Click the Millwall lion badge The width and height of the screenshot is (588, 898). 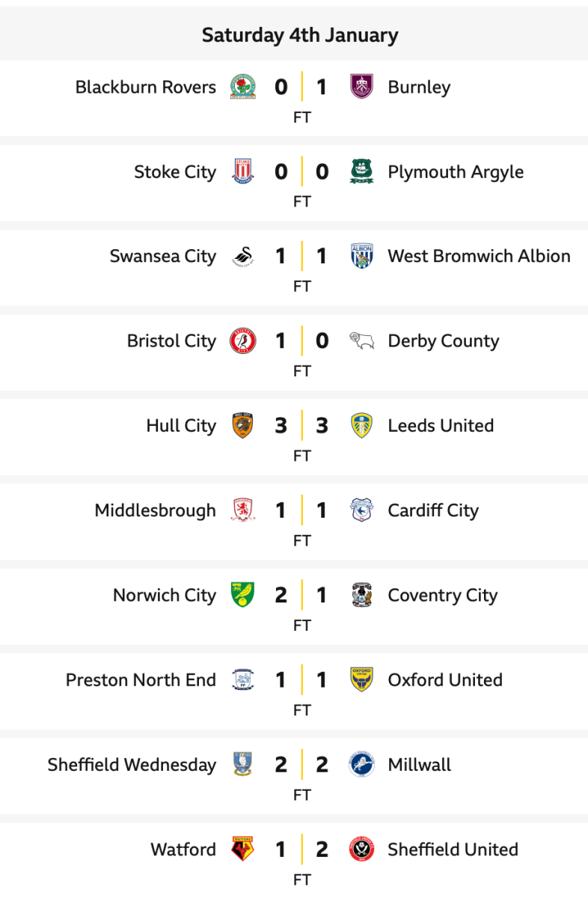pyautogui.click(x=362, y=765)
